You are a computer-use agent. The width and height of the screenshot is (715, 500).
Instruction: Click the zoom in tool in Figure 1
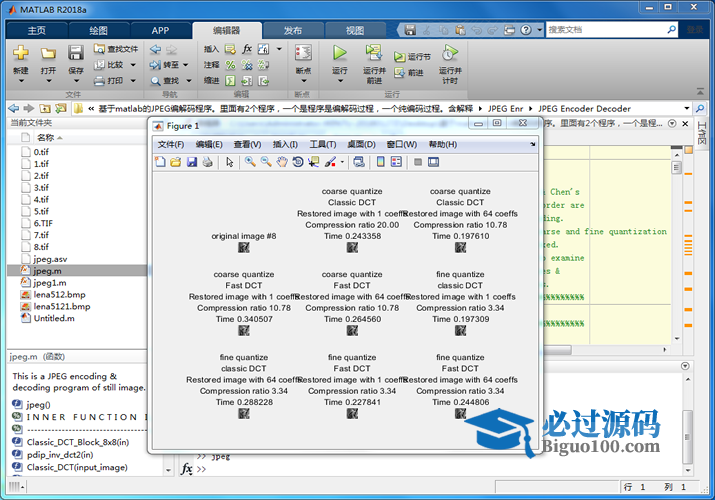click(x=250, y=162)
